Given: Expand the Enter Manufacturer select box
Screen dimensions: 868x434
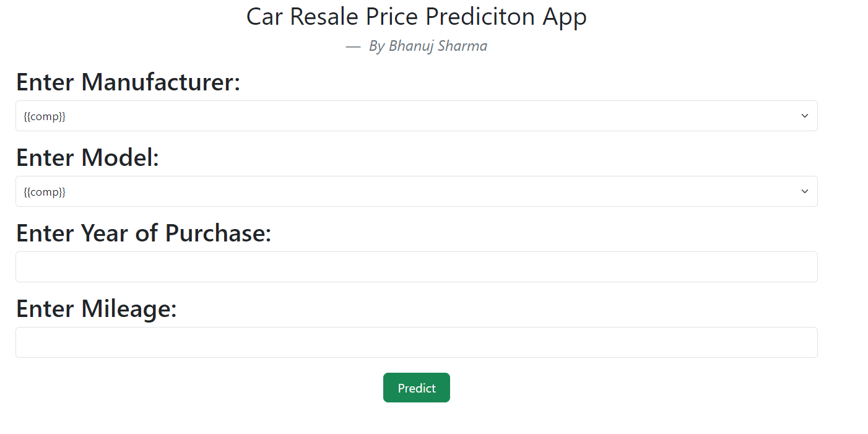Looking at the screenshot, I should 416,116.
